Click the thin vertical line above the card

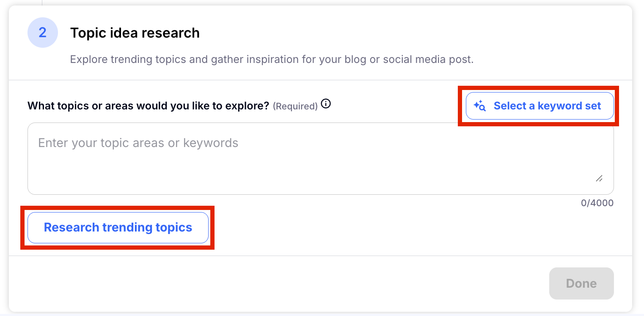pos(42,3)
